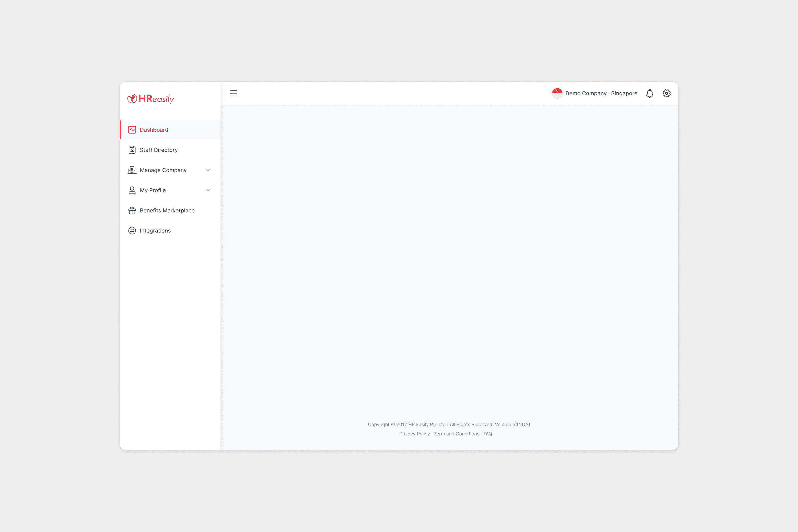Select the Dashboard menu item
Screen dimensions: 798x532
[x=154, y=130]
